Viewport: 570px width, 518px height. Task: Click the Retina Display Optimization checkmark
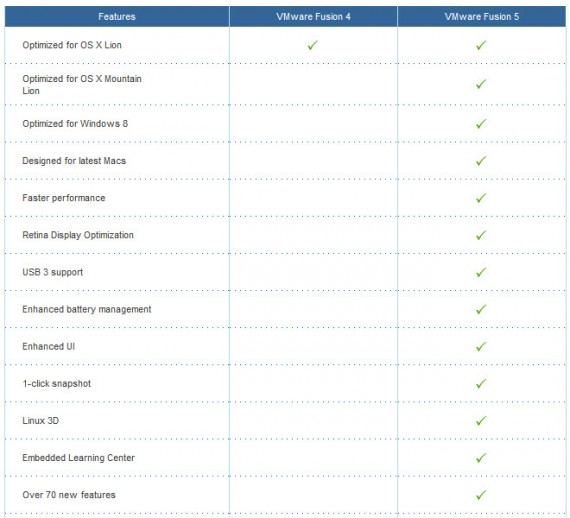click(x=481, y=235)
